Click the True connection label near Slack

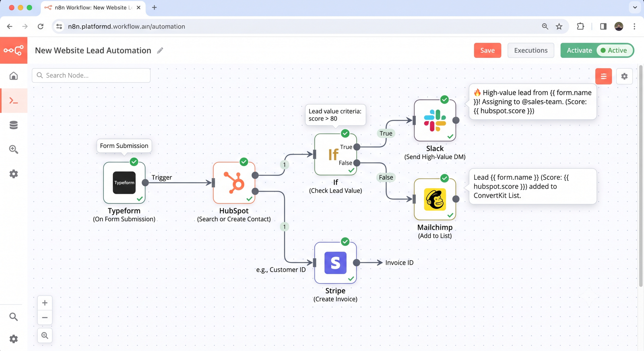386,133
